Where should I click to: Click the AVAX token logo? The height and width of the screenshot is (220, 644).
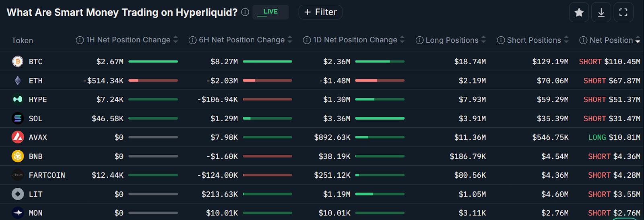18,137
